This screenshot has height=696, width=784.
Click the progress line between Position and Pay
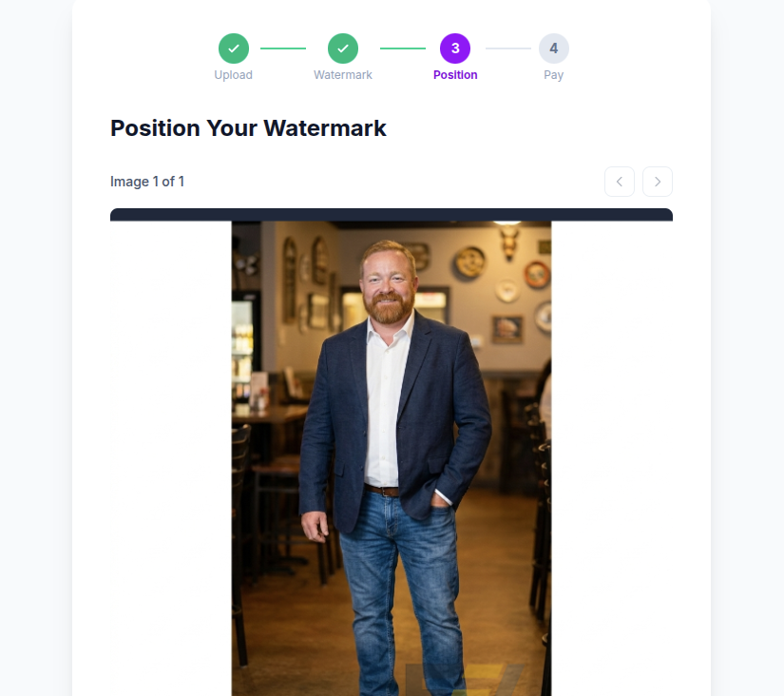point(509,48)
